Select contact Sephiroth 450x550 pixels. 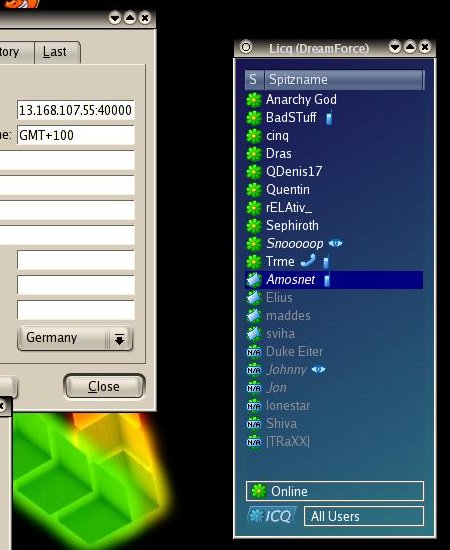tap(292, 226)
